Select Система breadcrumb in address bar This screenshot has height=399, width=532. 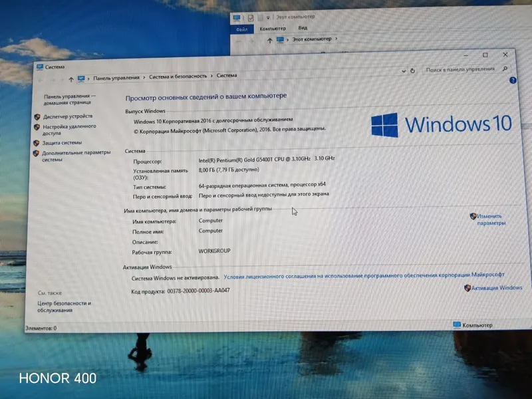[x=227, y=75]
